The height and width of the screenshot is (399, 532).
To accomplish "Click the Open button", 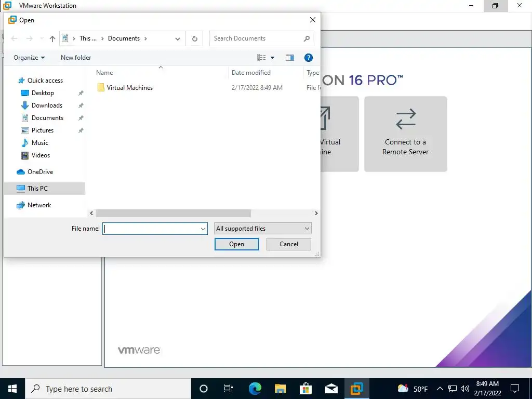I will coord(236,244).
